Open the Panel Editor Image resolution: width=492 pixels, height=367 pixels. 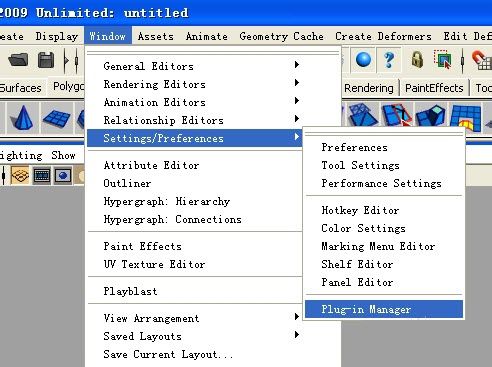(384, 282)
